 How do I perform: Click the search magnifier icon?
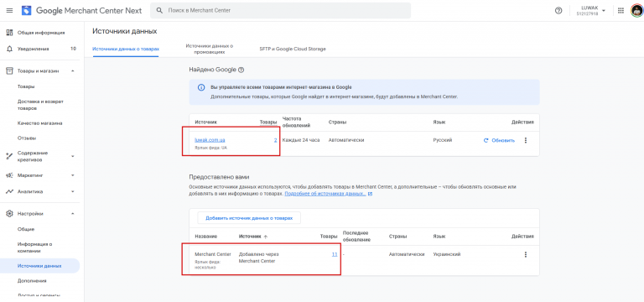pyautogui.click(x=160, y=10)
